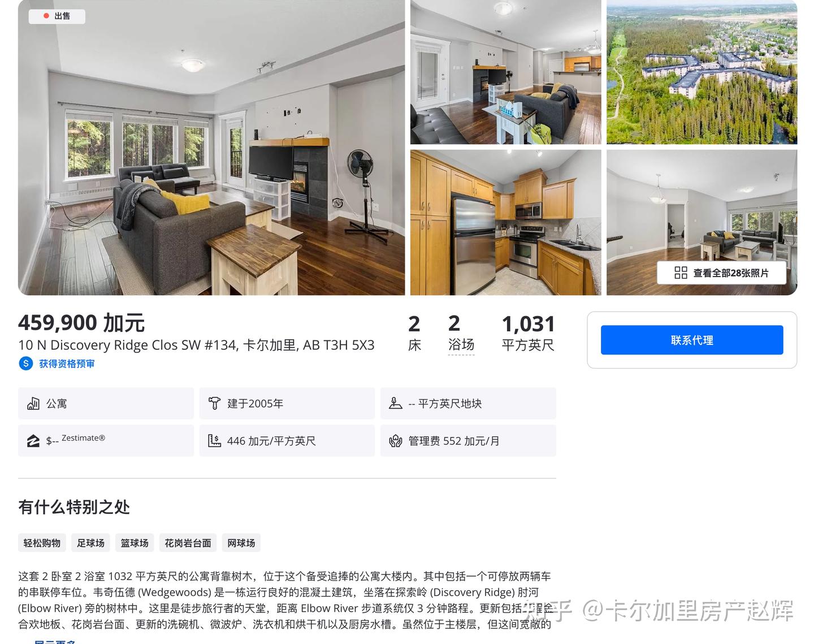This screenshot has width=814, height=644.
Task: View all 28 photos button
Action: click(721, 273)
